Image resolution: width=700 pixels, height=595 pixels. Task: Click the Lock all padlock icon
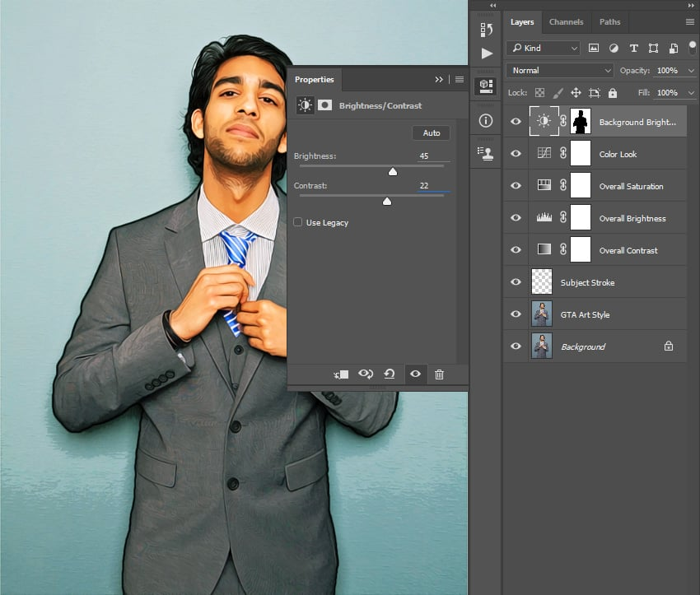pyautogui.click(x=613, y=93)
